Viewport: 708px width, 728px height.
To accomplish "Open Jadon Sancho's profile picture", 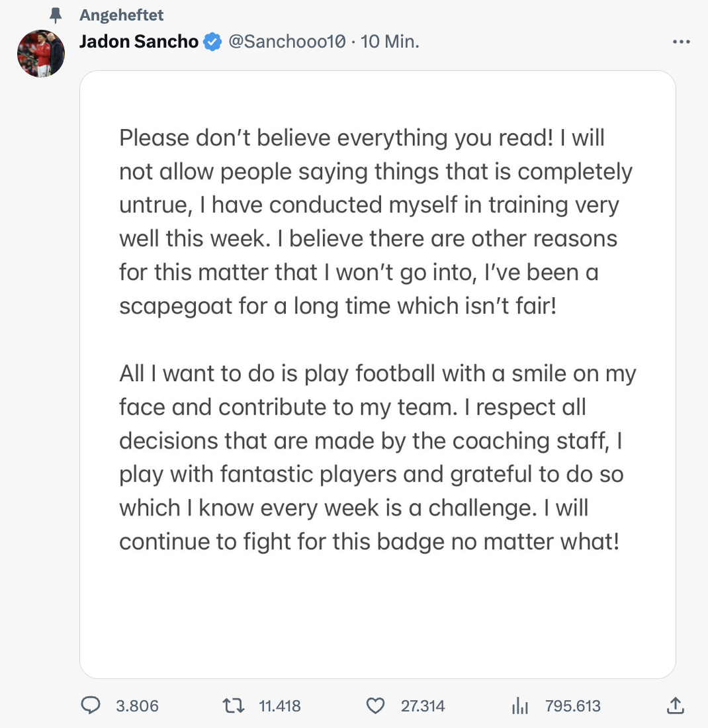I will point(41,53).
